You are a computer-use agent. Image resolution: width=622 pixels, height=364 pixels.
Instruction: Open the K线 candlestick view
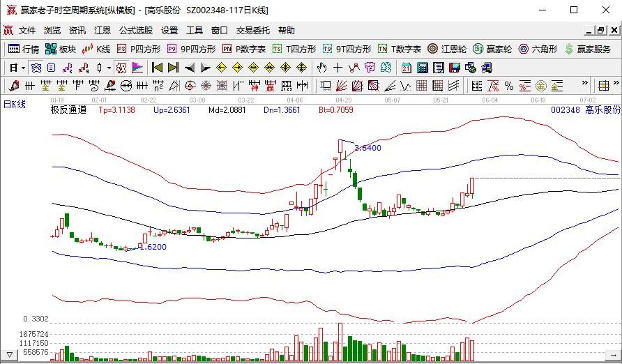click(96, 49)
